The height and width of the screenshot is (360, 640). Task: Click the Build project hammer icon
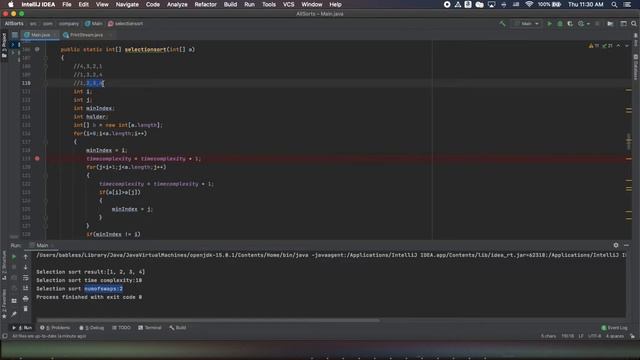click(x=502, y=24)
